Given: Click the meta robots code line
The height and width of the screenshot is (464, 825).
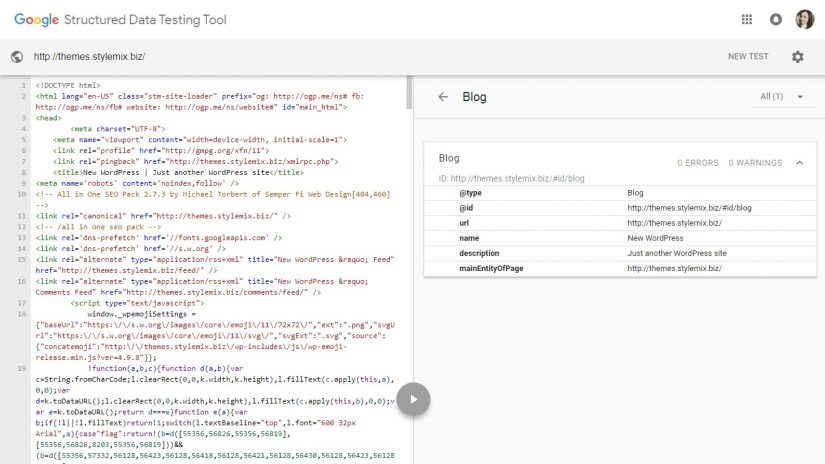Looking at the screenshot, I should [137, 183].
